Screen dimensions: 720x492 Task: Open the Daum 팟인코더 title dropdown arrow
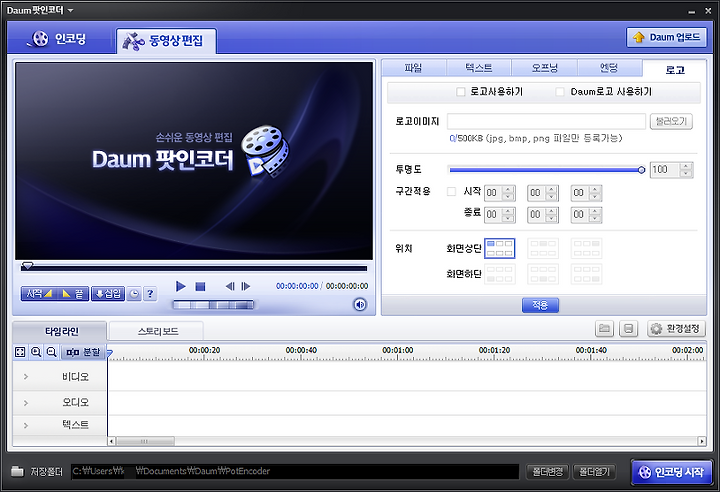[x=70, y=10]
